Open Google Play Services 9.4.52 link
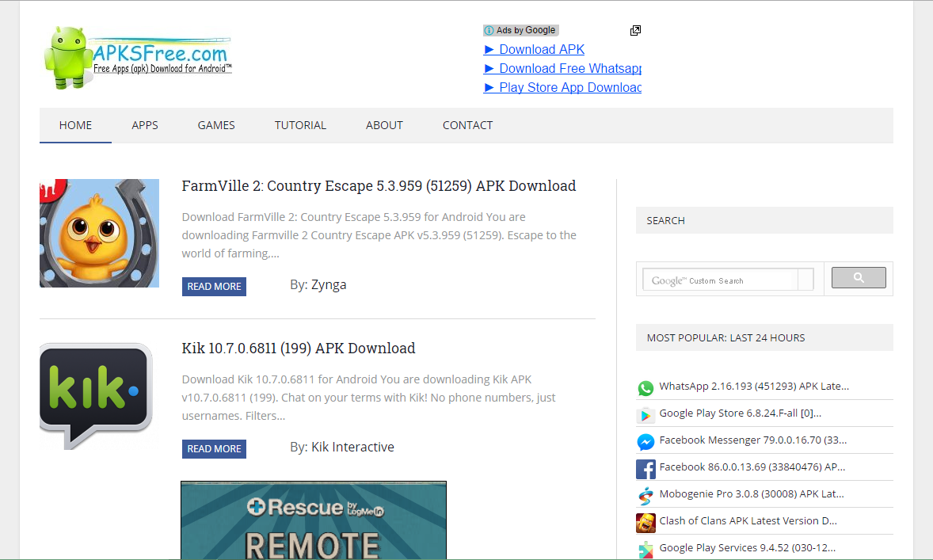Image resolution: width=933 pixels, height=560 pixels. [748, 548]
